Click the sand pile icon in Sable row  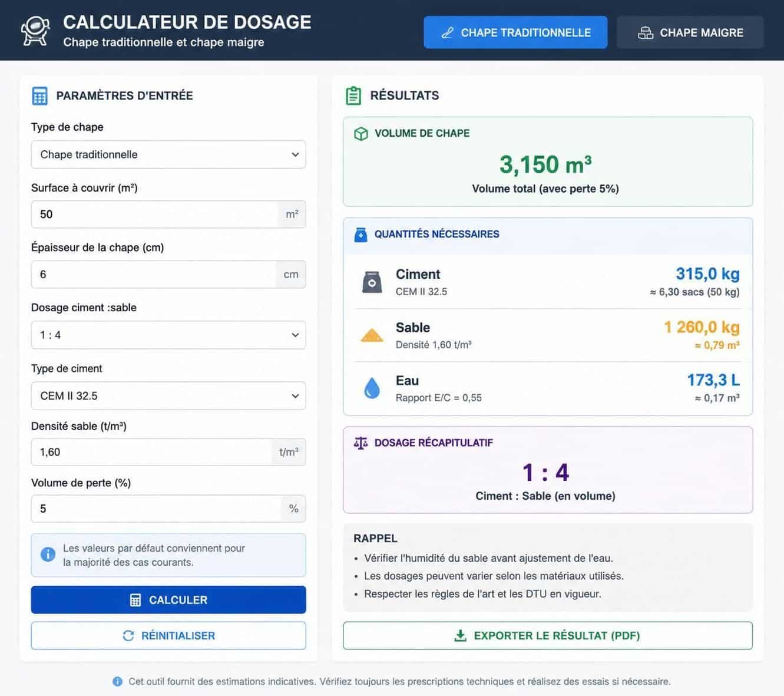pos(372,336)
